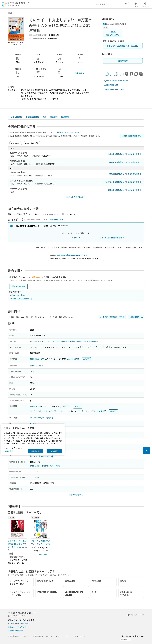Click the 書店で探す button in the sidebar

123,61
